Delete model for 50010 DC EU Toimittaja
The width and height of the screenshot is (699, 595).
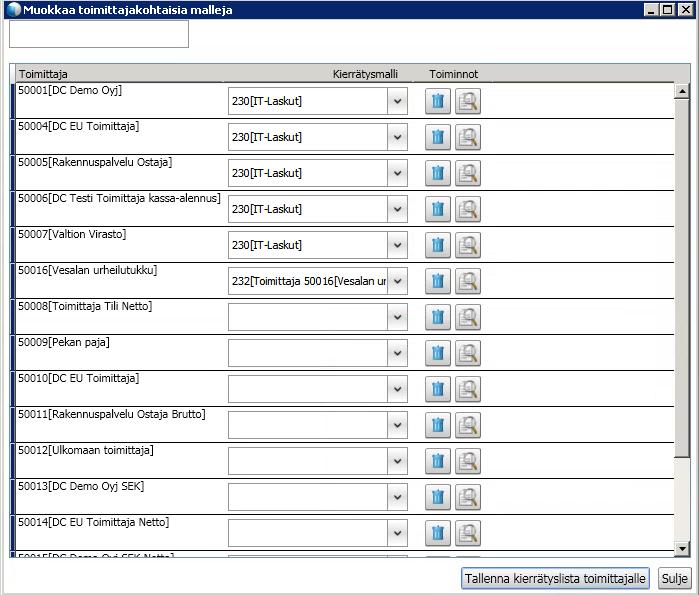[x=438, y=389]
